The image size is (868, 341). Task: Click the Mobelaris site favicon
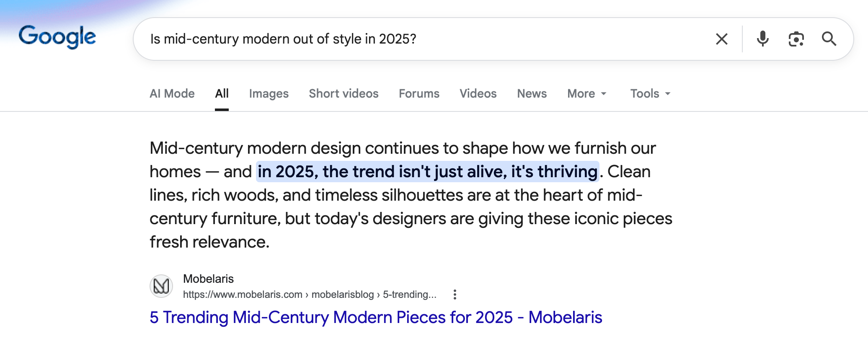tap(161, 286)
